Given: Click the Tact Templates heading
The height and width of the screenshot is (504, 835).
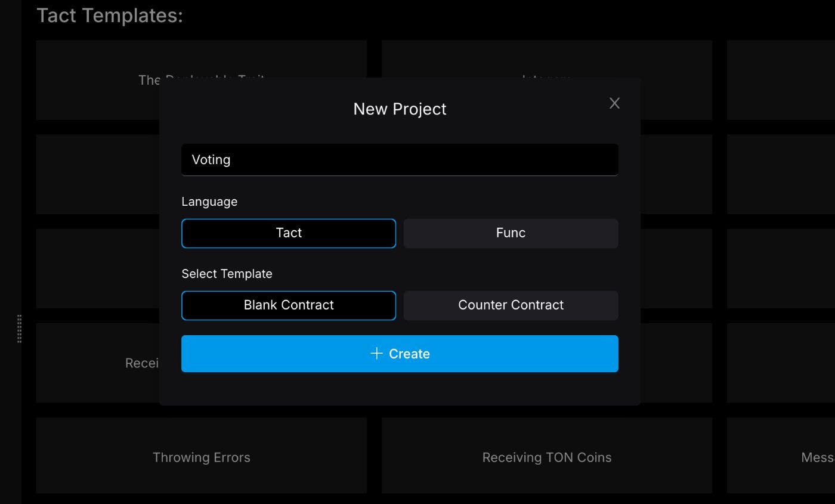Looking at the screenshot, I should pos(110,16).
